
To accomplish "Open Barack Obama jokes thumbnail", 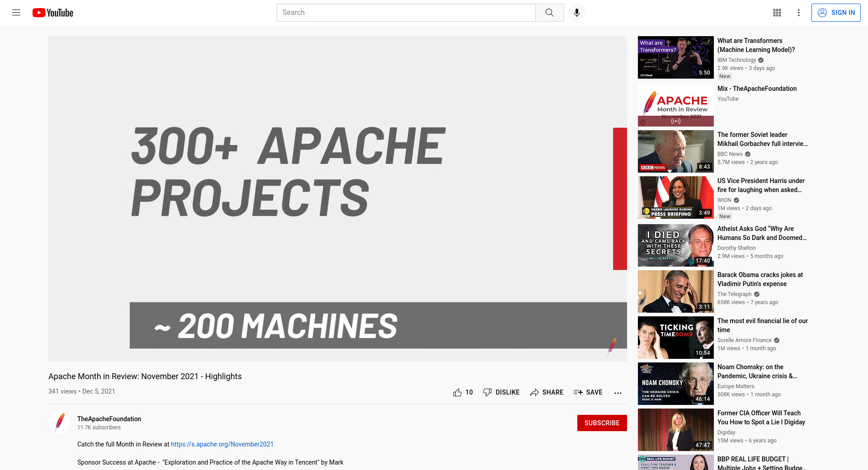I will click(676, 291).
